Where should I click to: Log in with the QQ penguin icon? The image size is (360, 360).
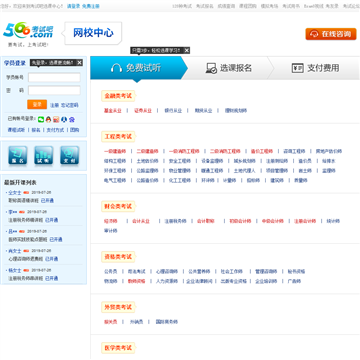[49, 119]
